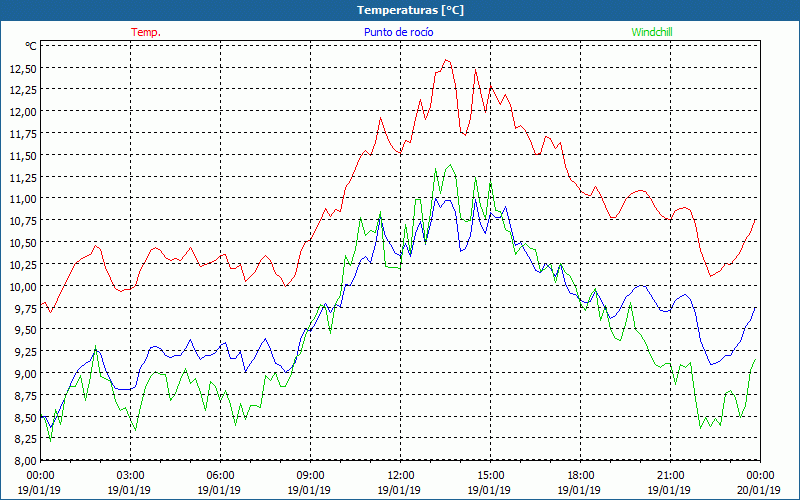
Task: Click the '10,00' y-axis value
Action: [x=23, y=286]
